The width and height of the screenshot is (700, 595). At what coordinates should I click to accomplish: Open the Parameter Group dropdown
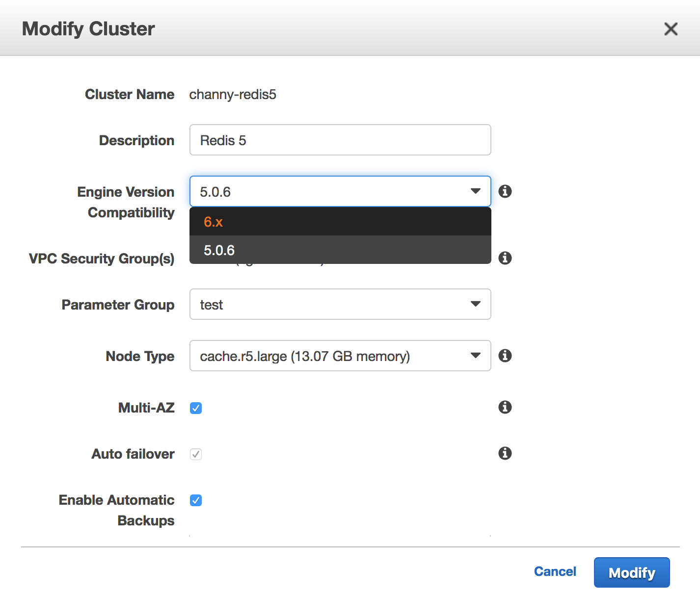coord(340,304)
